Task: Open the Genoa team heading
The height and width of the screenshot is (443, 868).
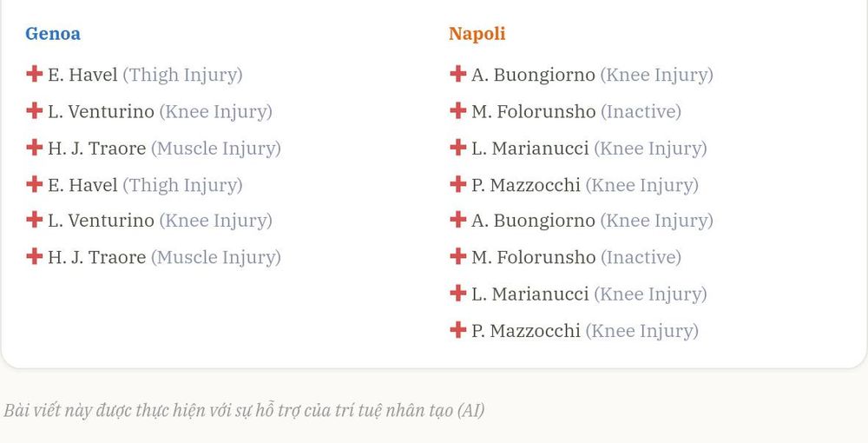Action: click(x=53, y=34)
